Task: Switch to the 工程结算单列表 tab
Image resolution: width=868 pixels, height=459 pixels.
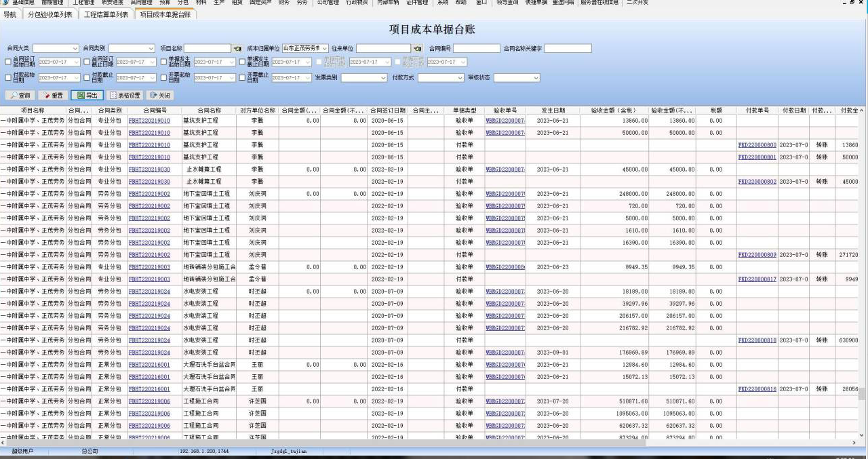Action: pos(106,14)
